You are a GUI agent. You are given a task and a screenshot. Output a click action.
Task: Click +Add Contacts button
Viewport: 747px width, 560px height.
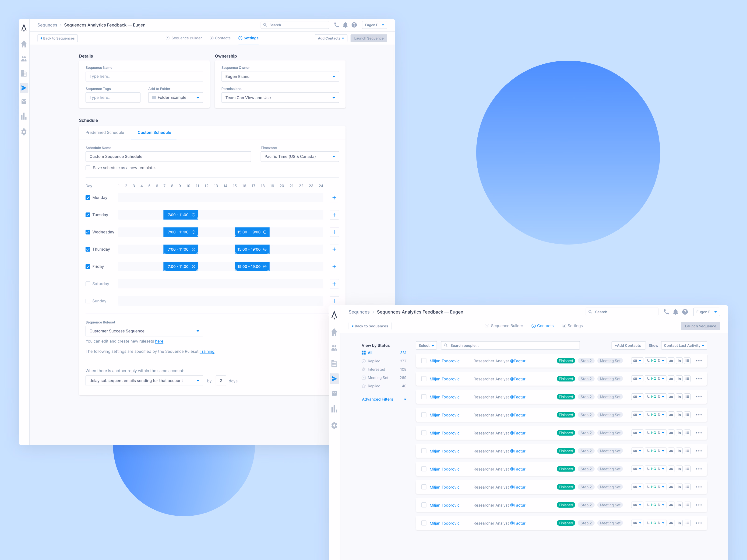(628, 345)
